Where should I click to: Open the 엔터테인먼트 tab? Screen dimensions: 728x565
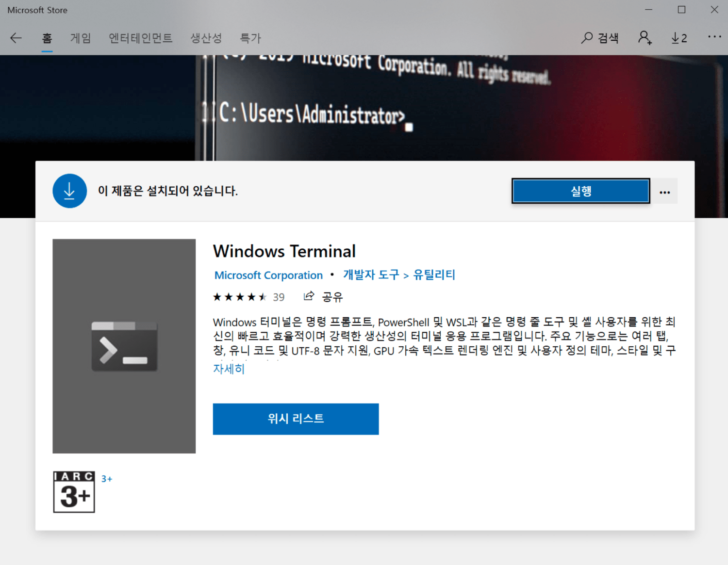click(x=141, y=38)
